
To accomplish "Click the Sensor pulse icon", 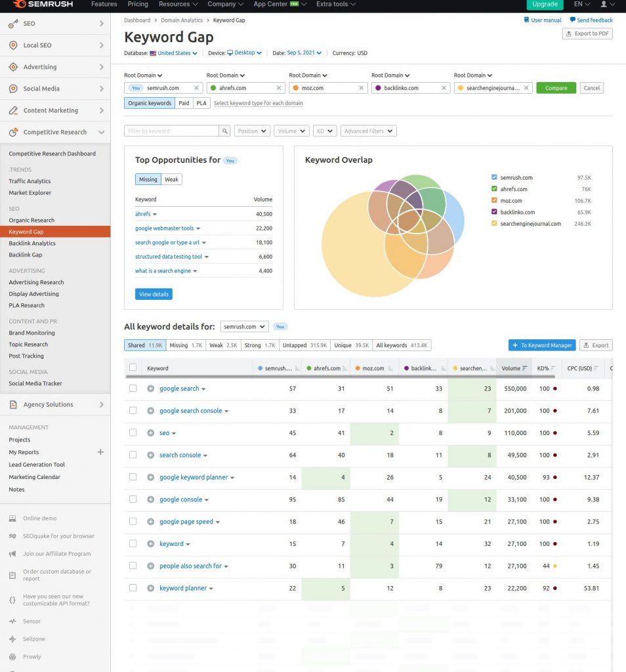I will coord(12,621).
